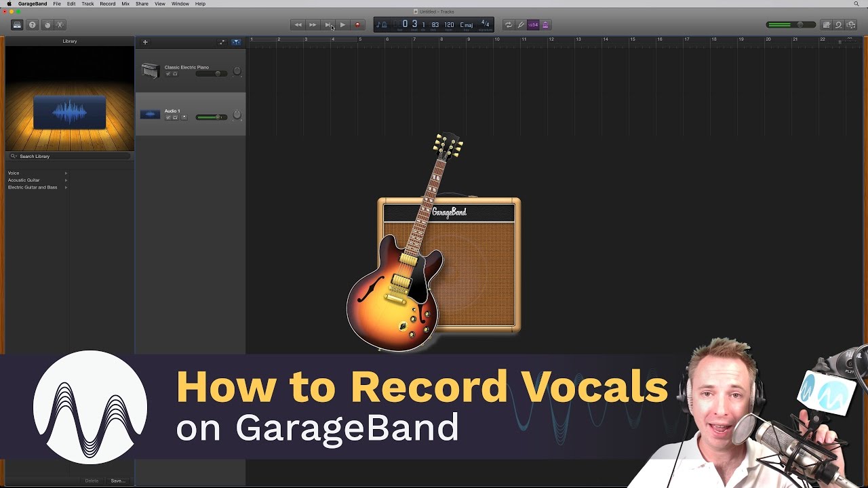Solo the Classic Electric Piano track
868x488 pixels.
175,74
